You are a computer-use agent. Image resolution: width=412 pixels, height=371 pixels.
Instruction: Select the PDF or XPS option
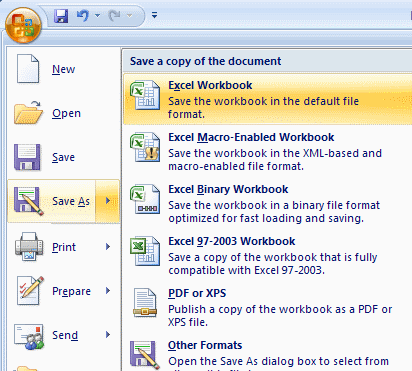[x=268, y=307]
